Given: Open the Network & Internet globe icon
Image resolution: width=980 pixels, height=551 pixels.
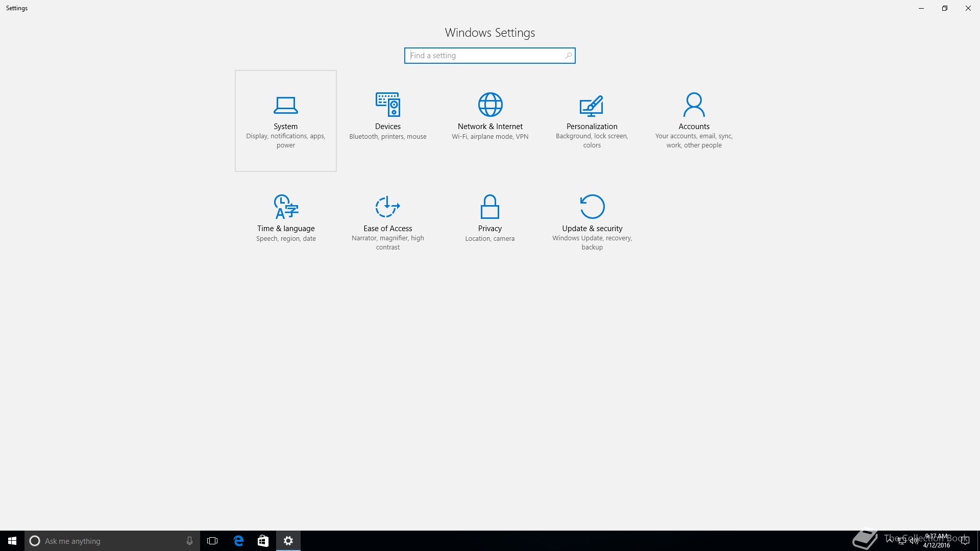Looking at the screenshot, I should (x=490, y=105).
